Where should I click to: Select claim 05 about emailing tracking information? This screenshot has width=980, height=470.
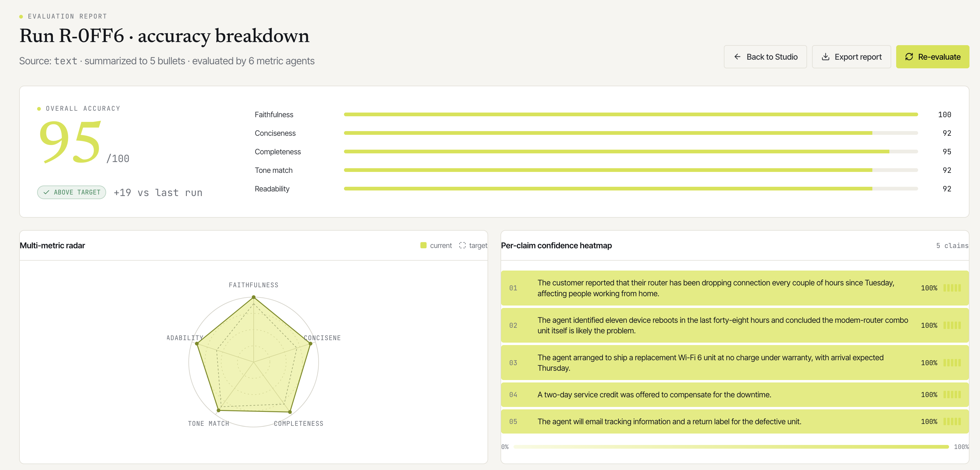735,421
